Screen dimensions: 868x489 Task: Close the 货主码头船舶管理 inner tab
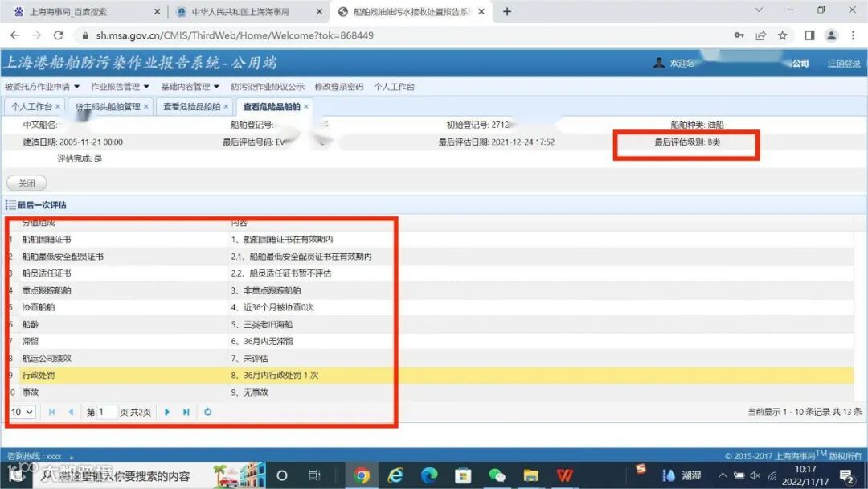pos(146,106)
